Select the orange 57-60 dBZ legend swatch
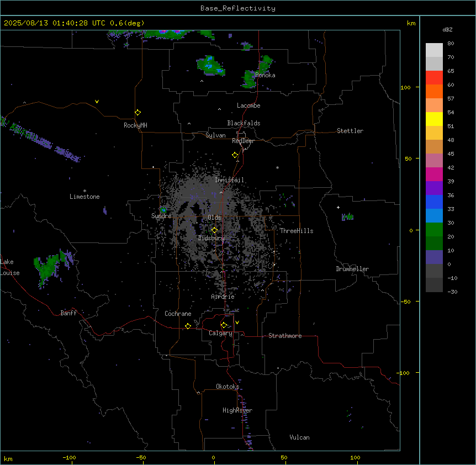476x465 pixels. click(434, 91)
